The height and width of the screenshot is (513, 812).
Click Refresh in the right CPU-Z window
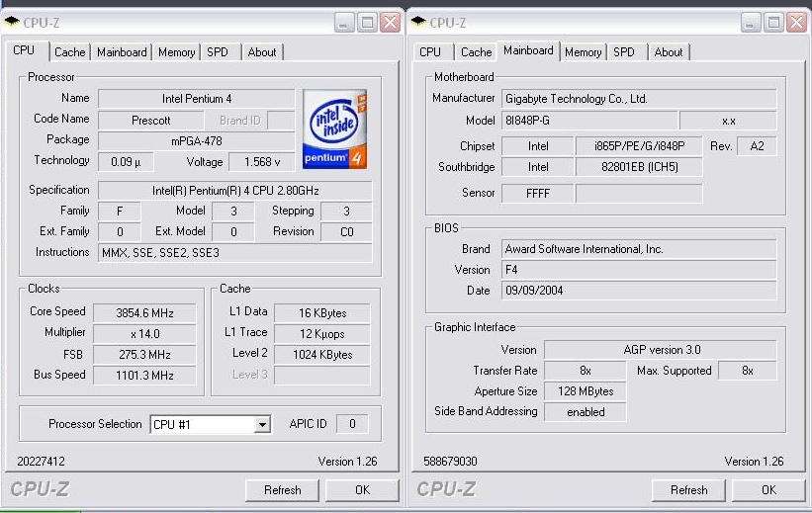(x=688, y=489)
